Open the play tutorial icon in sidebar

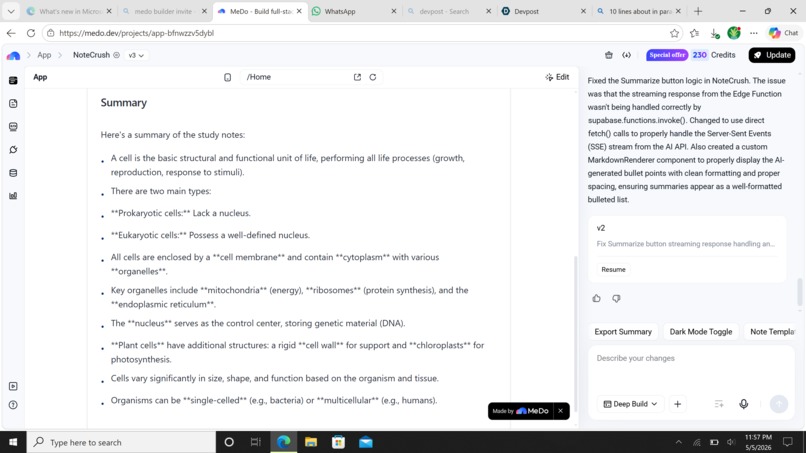tap(13, 386)
